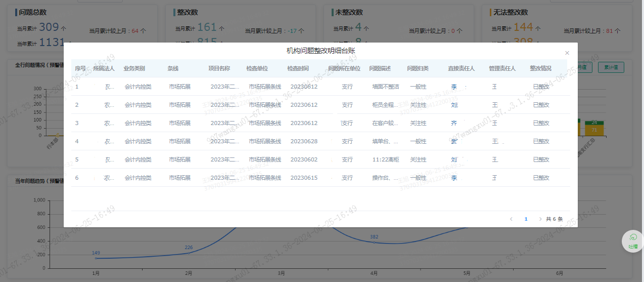The image size is (644, 282).
Task: Click the 管理责任人 column header
Action: (502, 68)
